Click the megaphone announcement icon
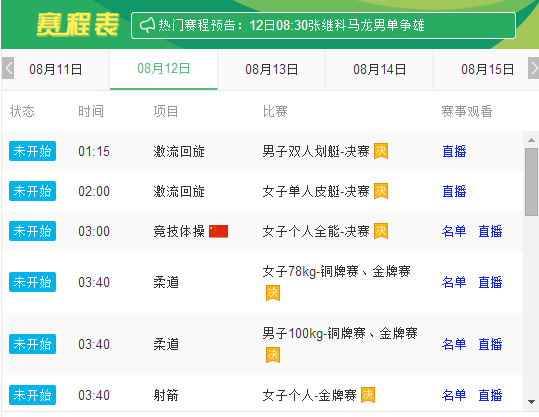Image resolution: width=539 pixels, height=417 pixels. pyautogui.click(x=147, y=25)
